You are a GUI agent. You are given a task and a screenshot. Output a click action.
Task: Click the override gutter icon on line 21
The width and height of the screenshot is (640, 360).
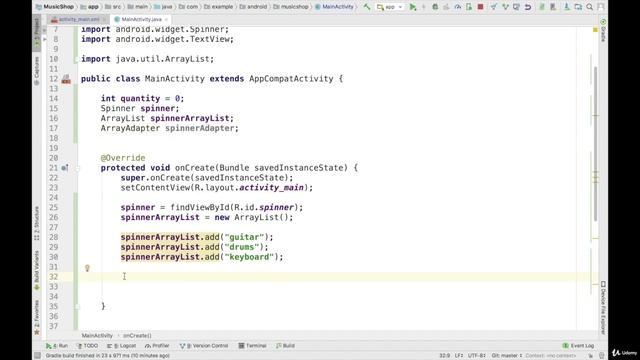(65, 168)
